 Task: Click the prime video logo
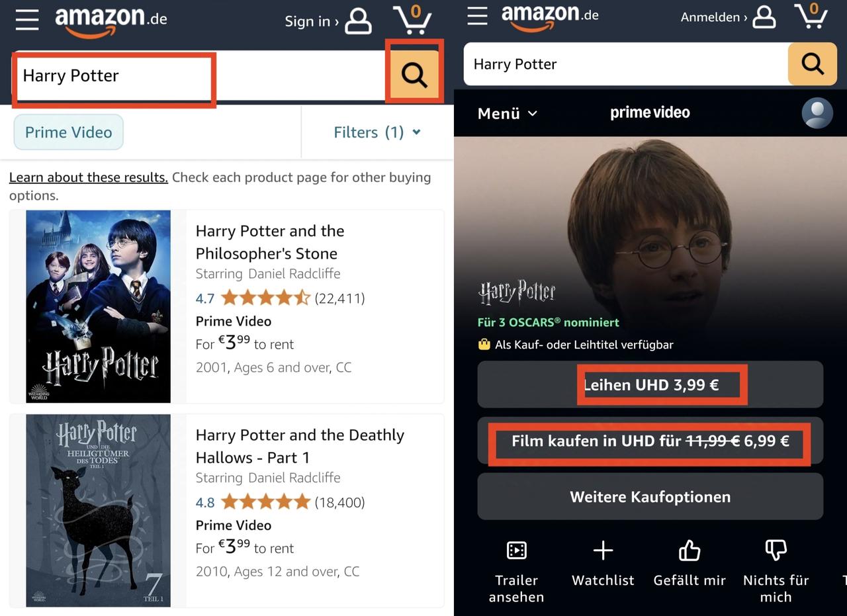click(x=650, y=112)
